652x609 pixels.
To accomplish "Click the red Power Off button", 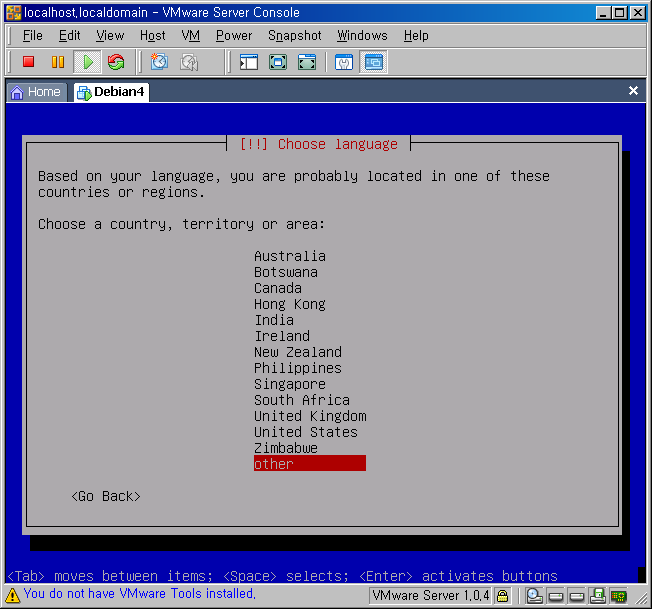I will (x=28, y=62).
